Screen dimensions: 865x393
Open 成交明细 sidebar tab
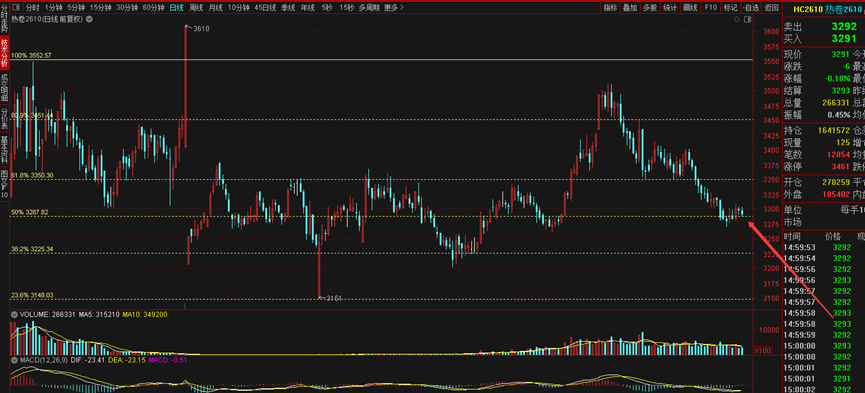(4, 87)
